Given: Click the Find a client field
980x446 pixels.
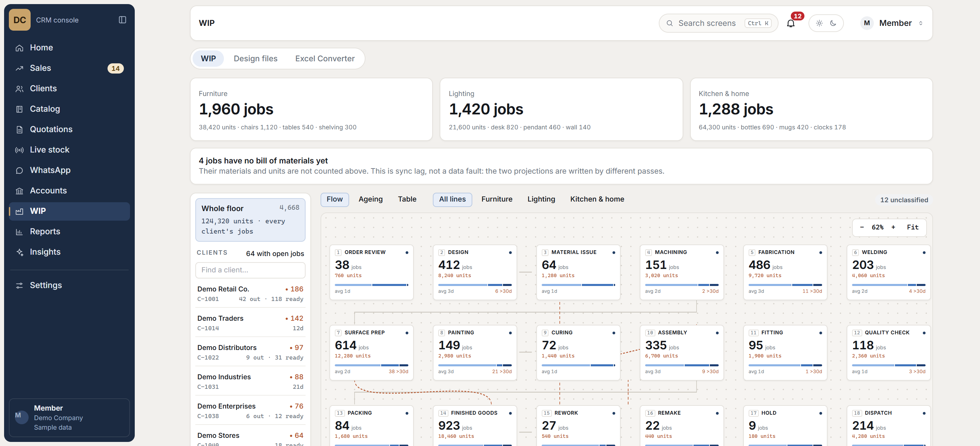Looking at the screenshot, I should click(x=250, y=270).
